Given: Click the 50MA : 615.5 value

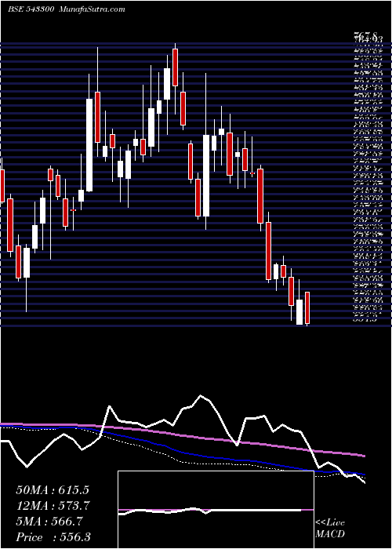Looking at the screenshot, I should pos(53,490).
